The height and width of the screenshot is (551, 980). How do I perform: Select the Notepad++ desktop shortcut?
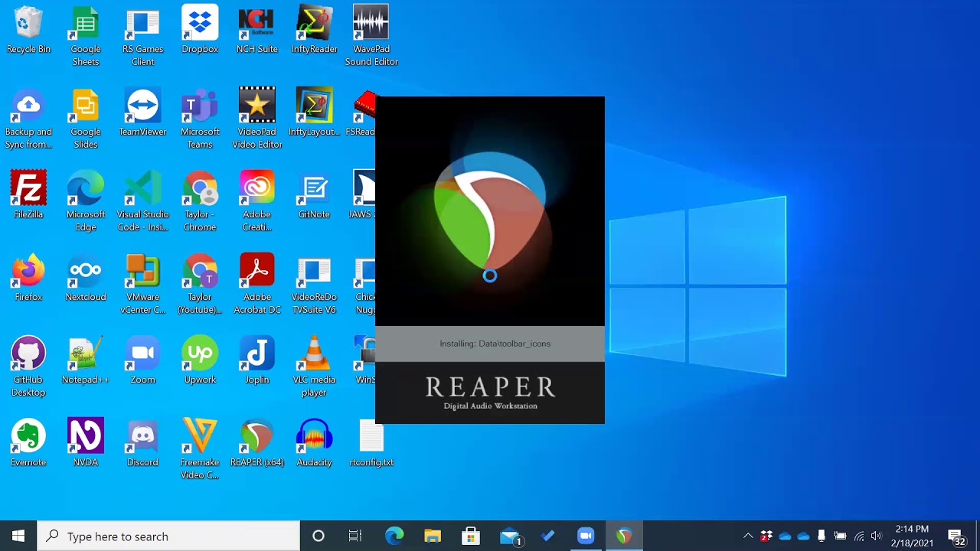pos(86,361)
